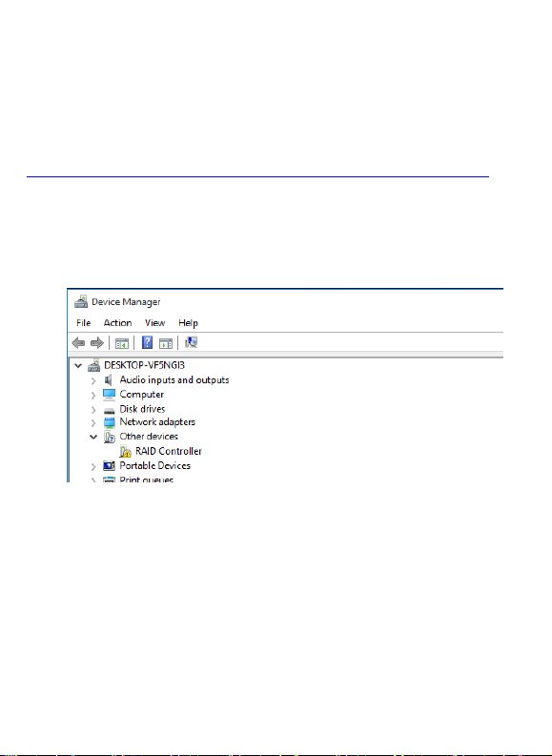The height and width of the screenshot is (756, 552).
Task: Click the Scan for hardware changes icon
Action: tap(192, 342)
